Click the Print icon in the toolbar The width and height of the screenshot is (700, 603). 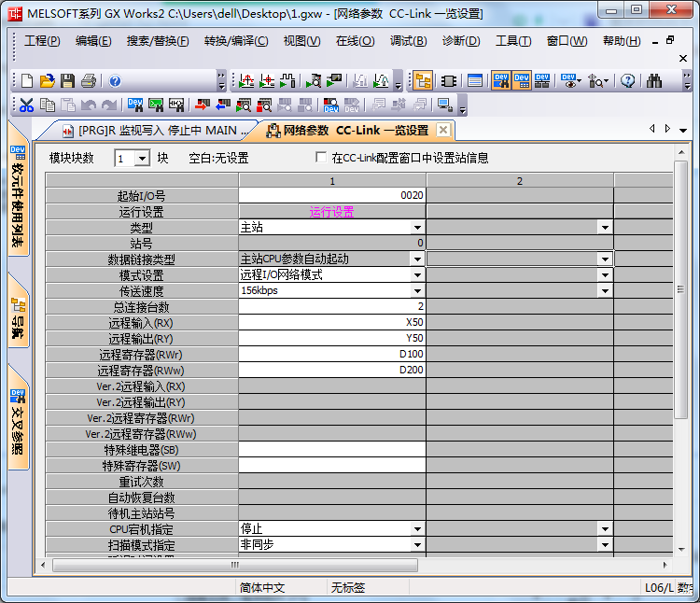(x=88, y=81)
